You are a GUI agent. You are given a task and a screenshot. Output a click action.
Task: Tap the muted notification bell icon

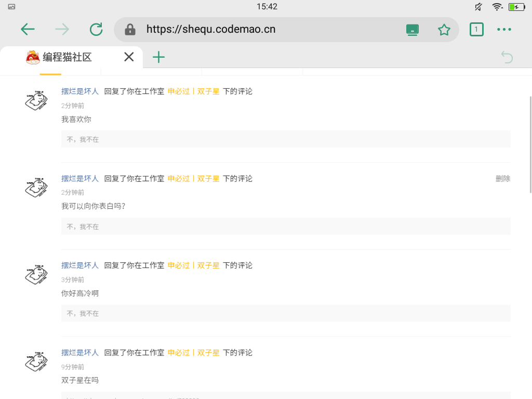coord(478,7)
